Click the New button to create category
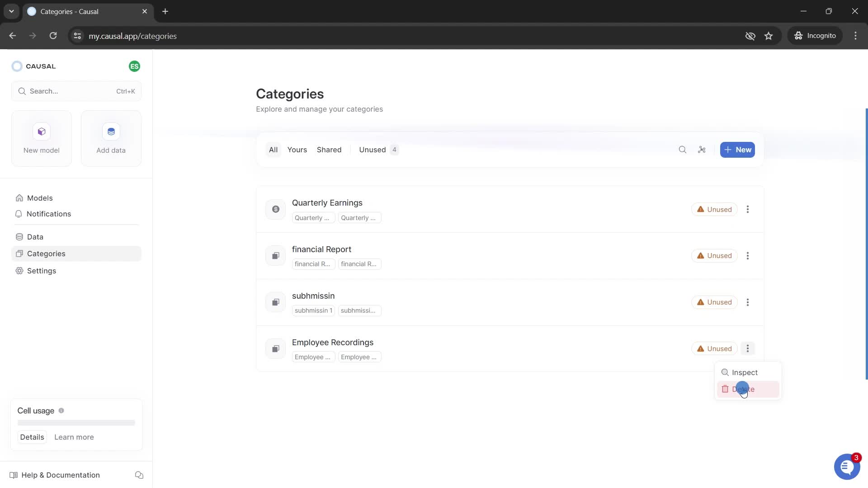868x488 pixels. click(737, 150)
